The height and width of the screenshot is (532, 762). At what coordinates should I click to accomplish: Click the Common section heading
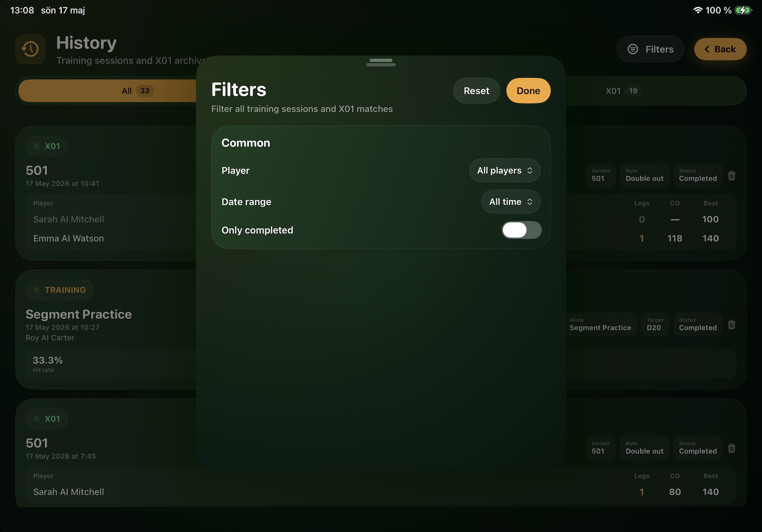click(x=246, y=143)
